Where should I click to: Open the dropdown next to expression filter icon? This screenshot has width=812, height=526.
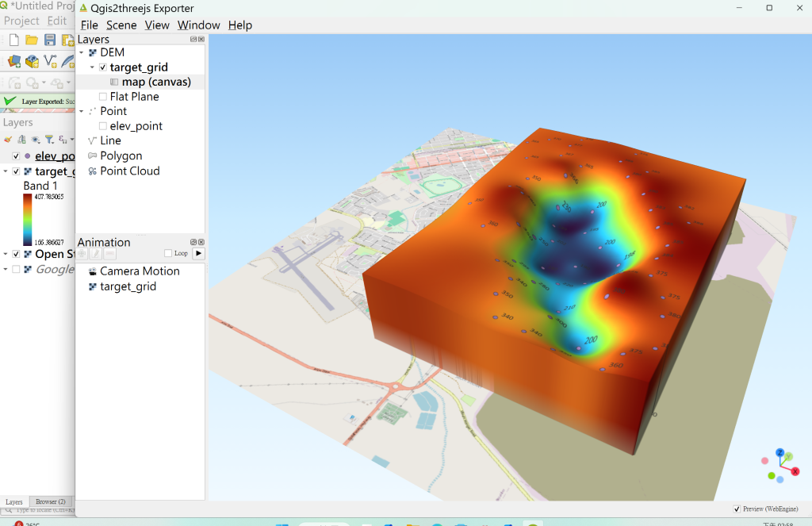coord(72,140)
